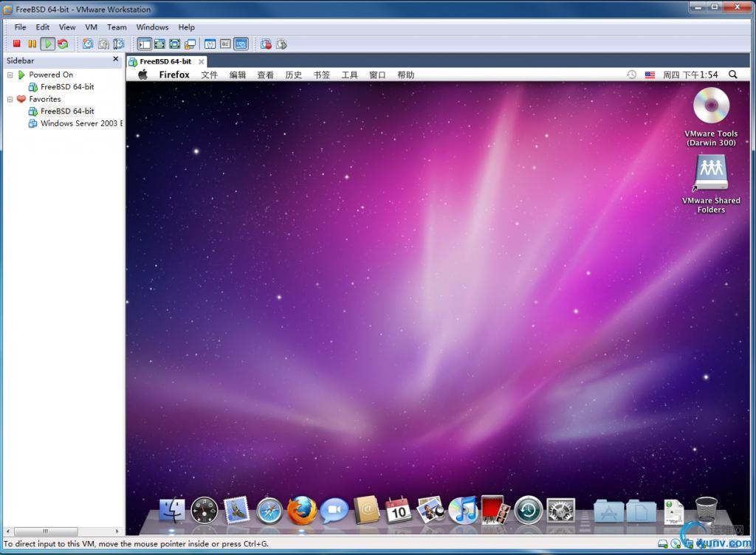756x555 pixels.
Task: Open the 查看 menu
Action: point(265,75)
